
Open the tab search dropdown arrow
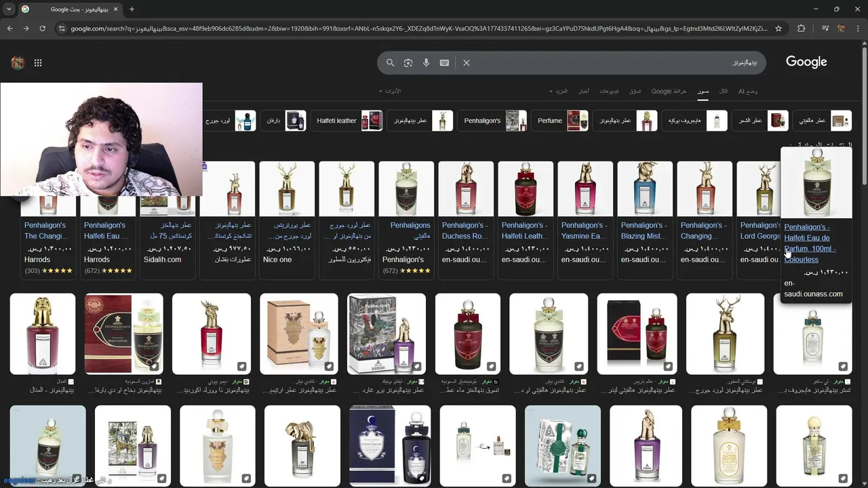coord(9,9)
